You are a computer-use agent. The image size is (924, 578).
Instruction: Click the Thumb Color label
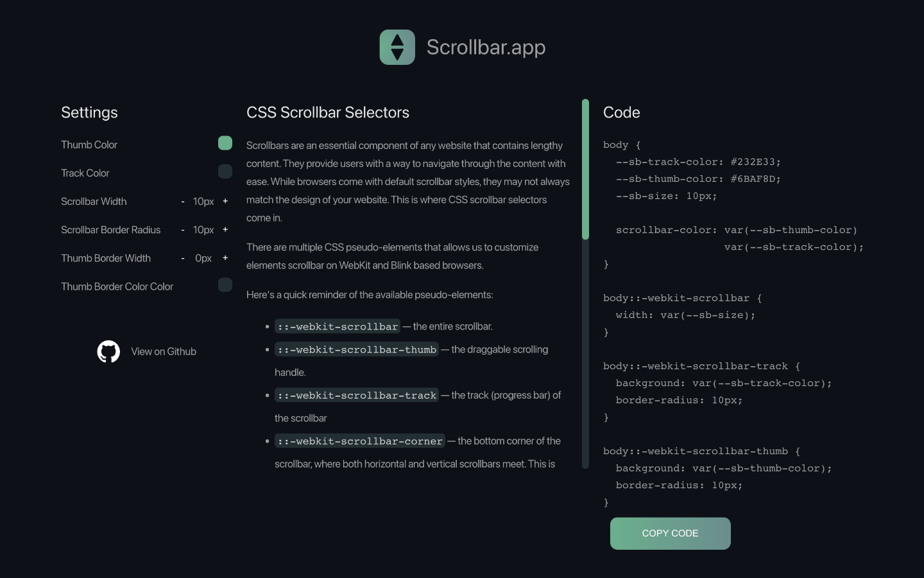[89, 144]
